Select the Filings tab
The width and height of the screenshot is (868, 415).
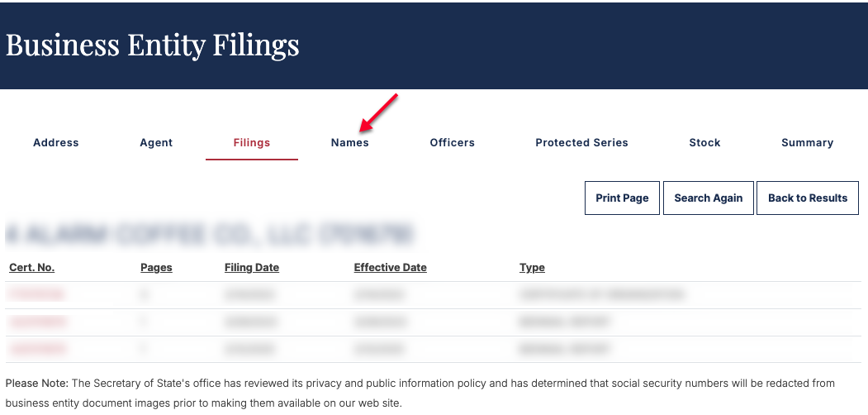tap(252, 142)
